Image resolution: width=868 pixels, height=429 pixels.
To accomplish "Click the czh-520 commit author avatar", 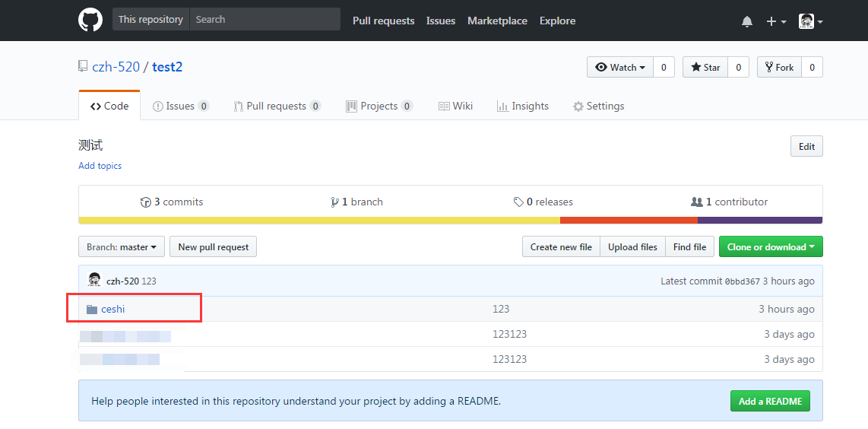I will [94, 281].
